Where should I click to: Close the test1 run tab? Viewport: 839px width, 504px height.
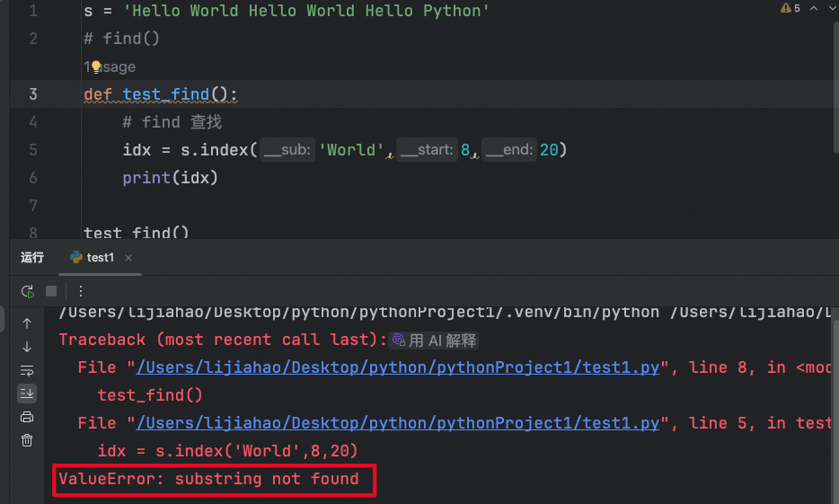click(x=128, y=258)
